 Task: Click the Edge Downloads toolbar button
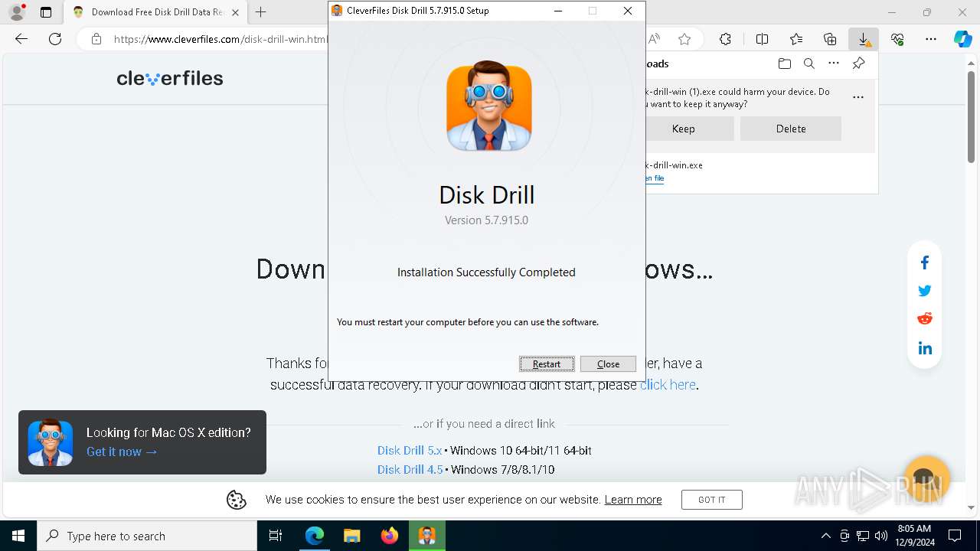(x=864, y=39)
